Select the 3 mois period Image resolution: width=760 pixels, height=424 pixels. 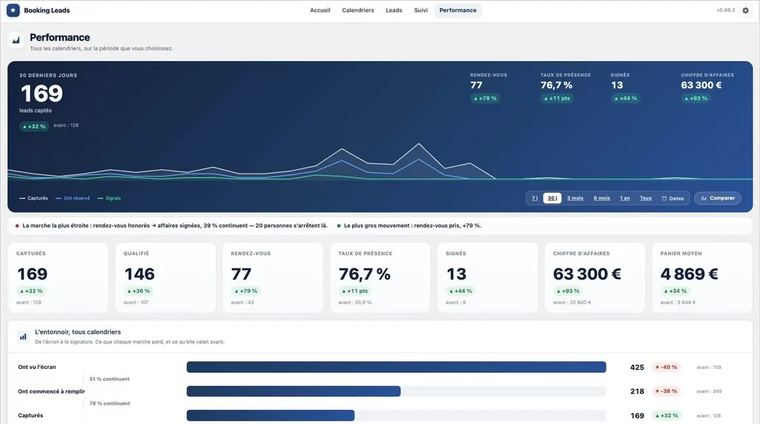(x=575, y=198)
